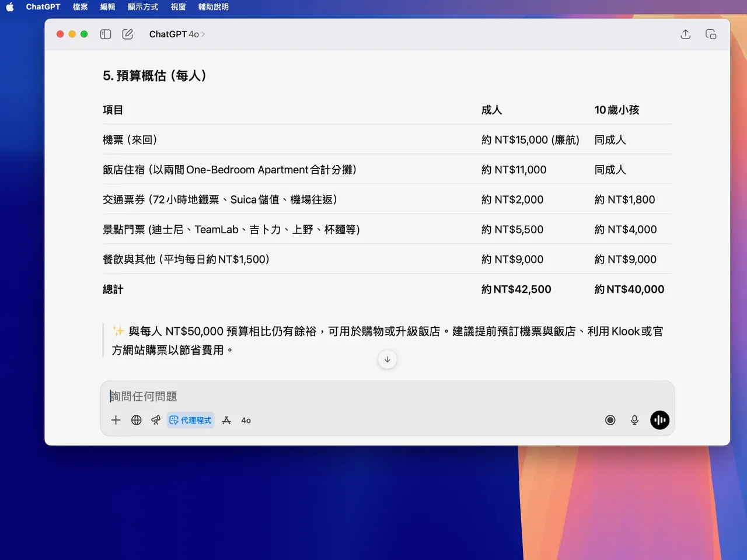Viewport: 747px width, 560px height.
Task: Jump to latest with down-arrow button
Action: pos(388,359)
